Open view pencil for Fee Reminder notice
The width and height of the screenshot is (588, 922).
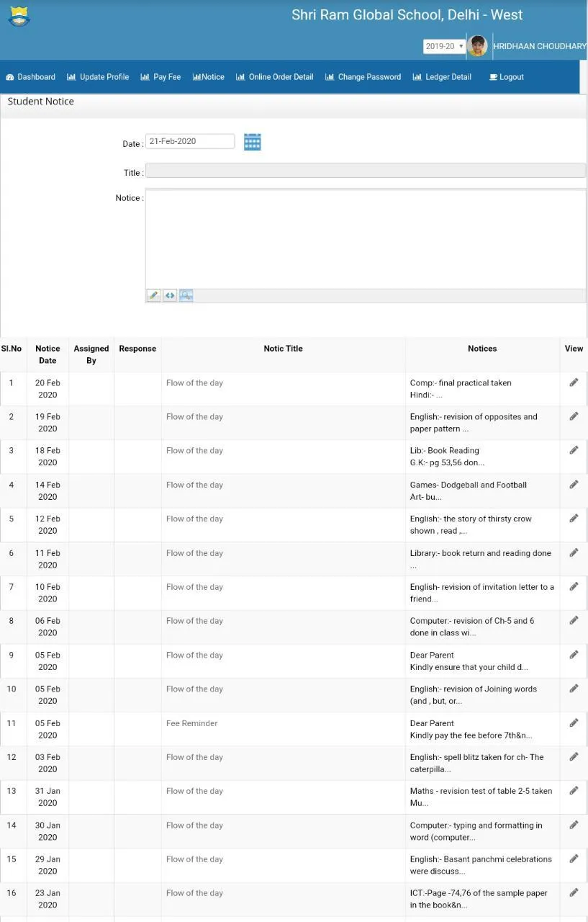click(574, 722)
